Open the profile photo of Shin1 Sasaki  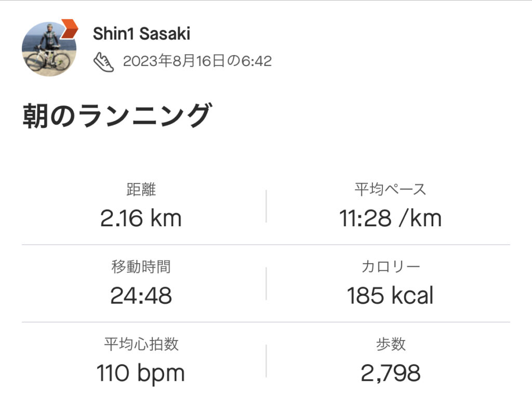click(49, 50)
